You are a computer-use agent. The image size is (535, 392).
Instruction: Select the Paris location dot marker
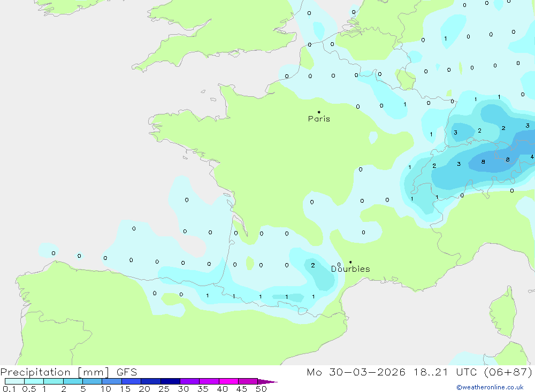tap(319, 112)
